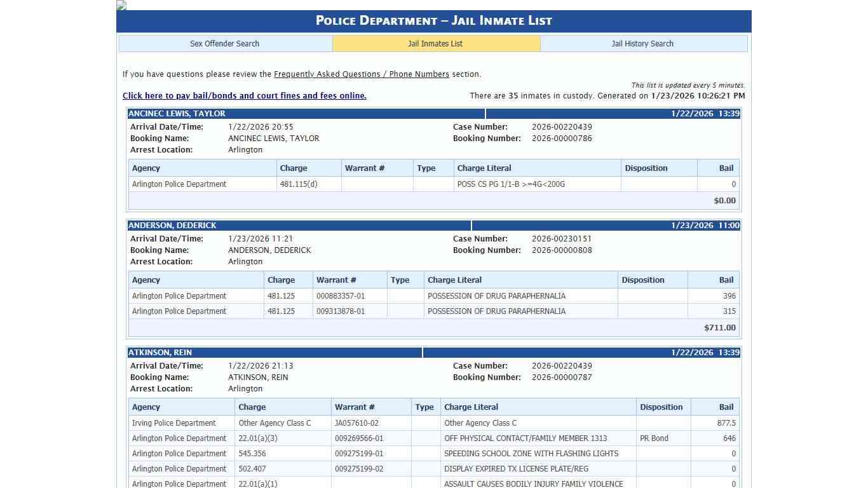The width and height of the screenshot is (868, 488).
Task: Switch to the Jail History Search tab
Action: (x=642, y=44)
